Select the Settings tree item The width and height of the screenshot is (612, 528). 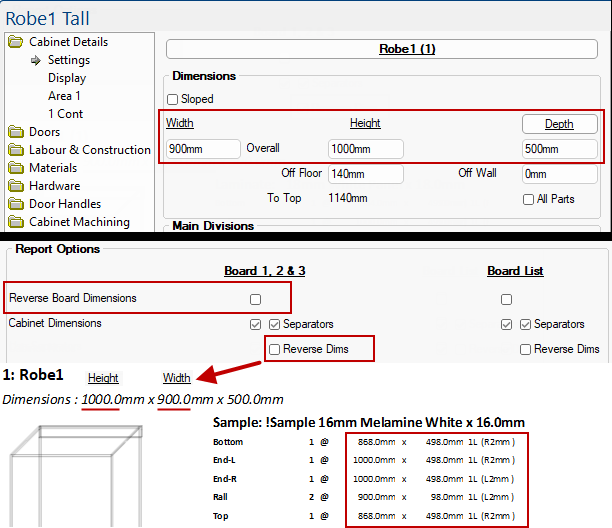[68, 60]
